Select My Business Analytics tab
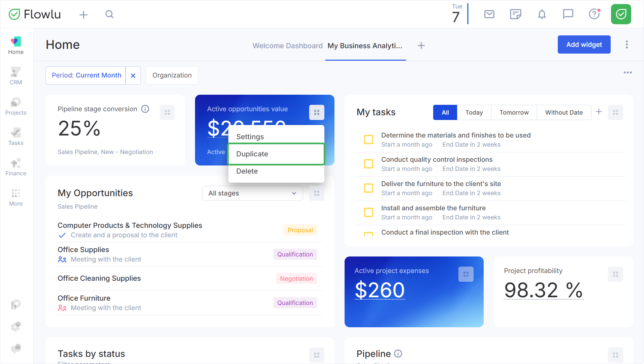 coord(365,46)
